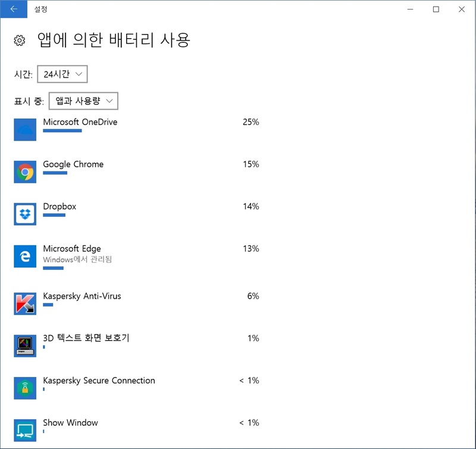Viewport: 476px width, 449px height.
Task: Select the Kaspersky Secure Connection icon
Action: 25,388
